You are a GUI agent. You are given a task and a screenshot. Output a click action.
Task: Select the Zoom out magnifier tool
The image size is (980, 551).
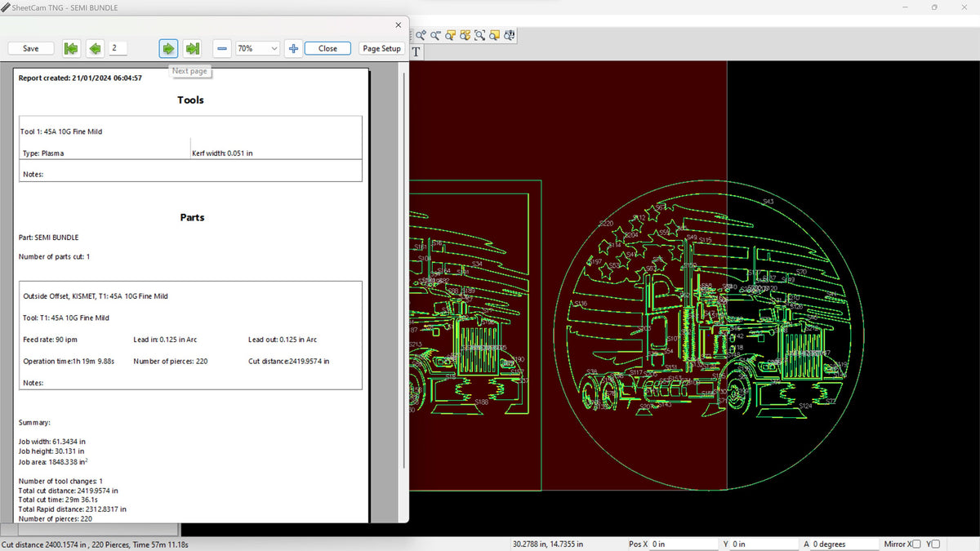point(435,35)
